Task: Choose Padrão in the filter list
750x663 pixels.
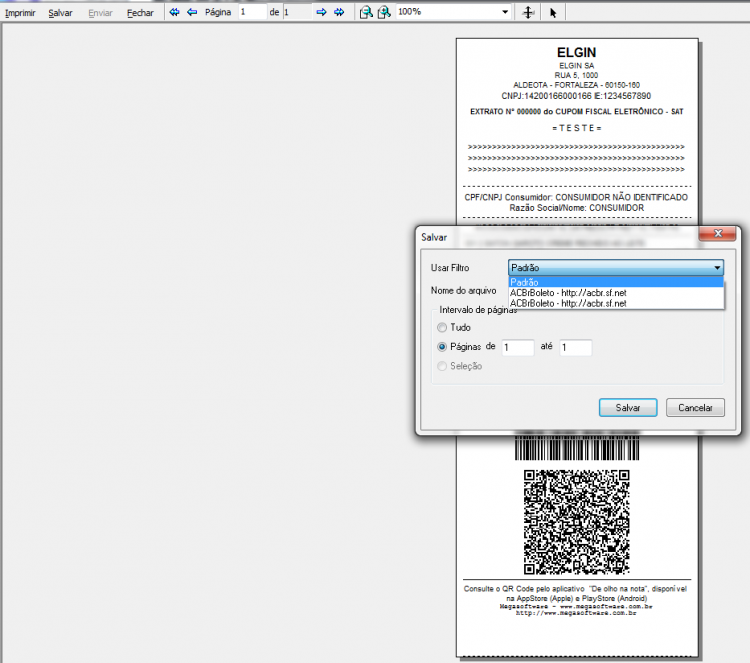Action: point(616,282)
